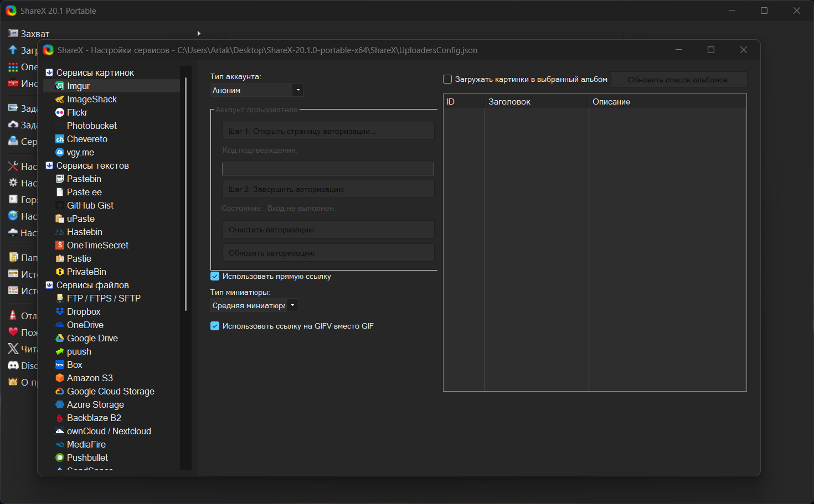814x504 pixels.
Task: Select the Imgur service icon
Action: pyautogui.click(x=60, y=86)
